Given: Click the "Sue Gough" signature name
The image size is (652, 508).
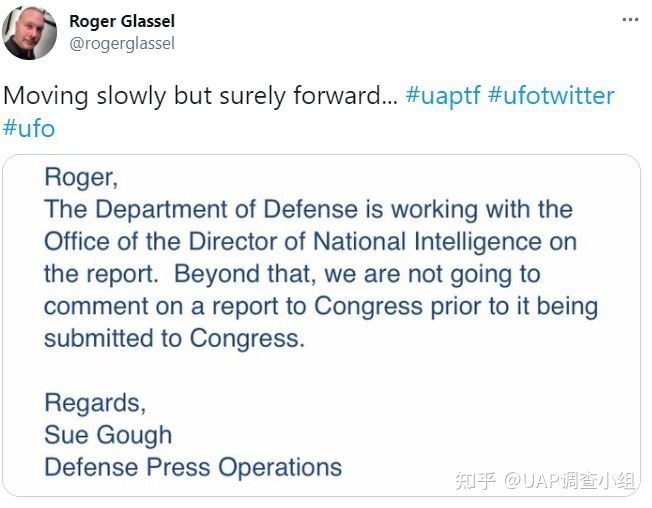Looking at the screenshot, I should 108,435.
